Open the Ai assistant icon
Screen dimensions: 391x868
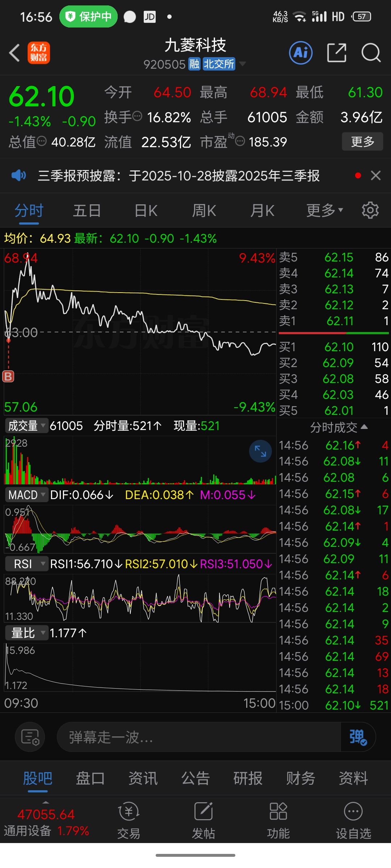301,53
